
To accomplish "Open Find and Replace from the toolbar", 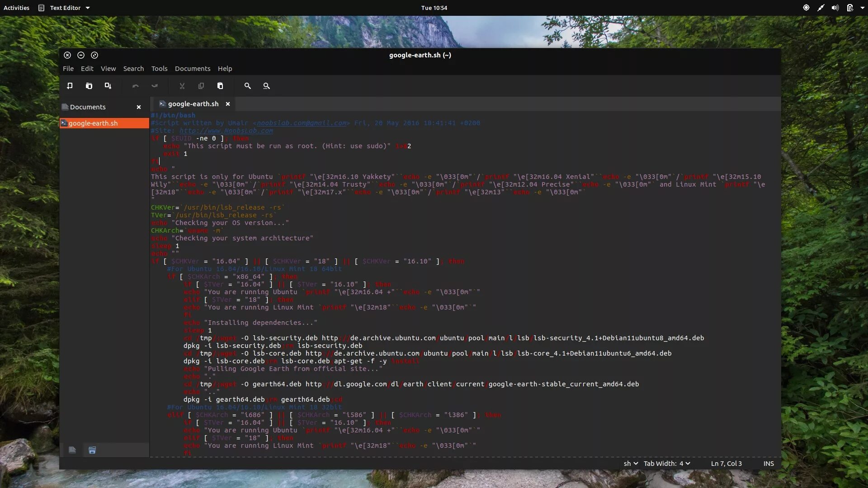I will coord(267,86).
